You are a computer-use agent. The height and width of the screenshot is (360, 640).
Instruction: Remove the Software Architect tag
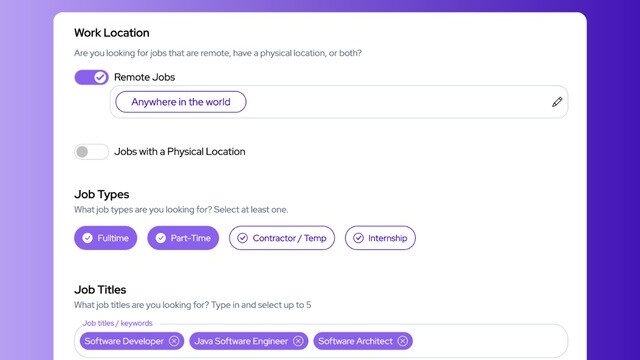click(x=403, y=341)
